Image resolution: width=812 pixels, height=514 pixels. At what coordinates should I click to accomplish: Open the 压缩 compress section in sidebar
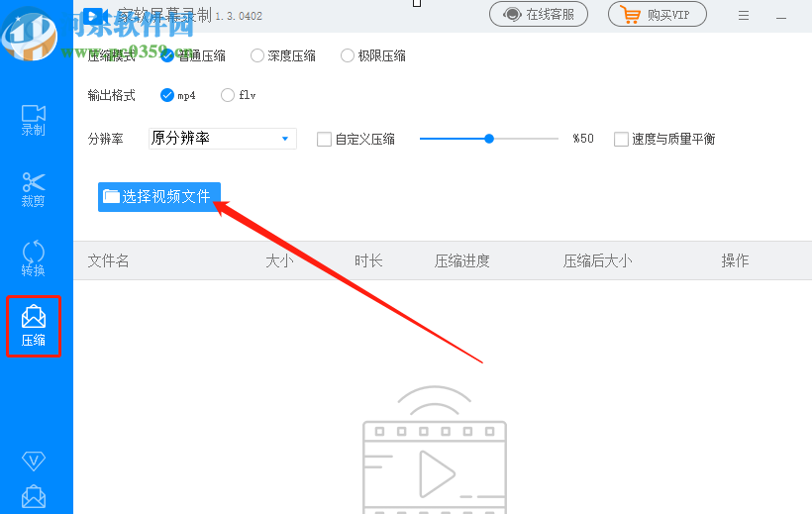[x=34, y=326]
